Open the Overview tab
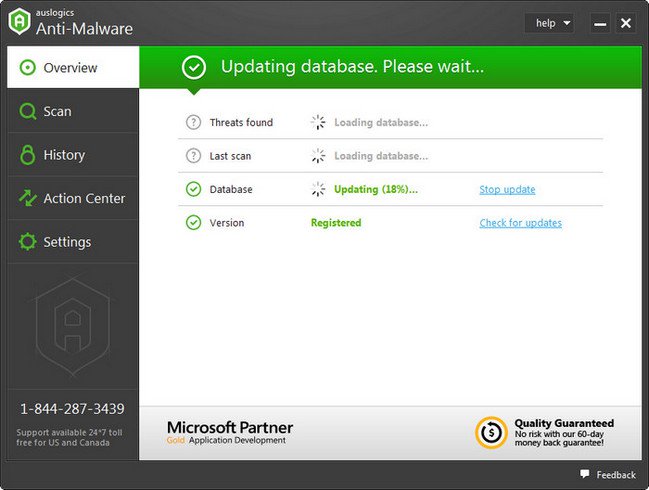Screen dimensions: 649x490 point(73,67)
